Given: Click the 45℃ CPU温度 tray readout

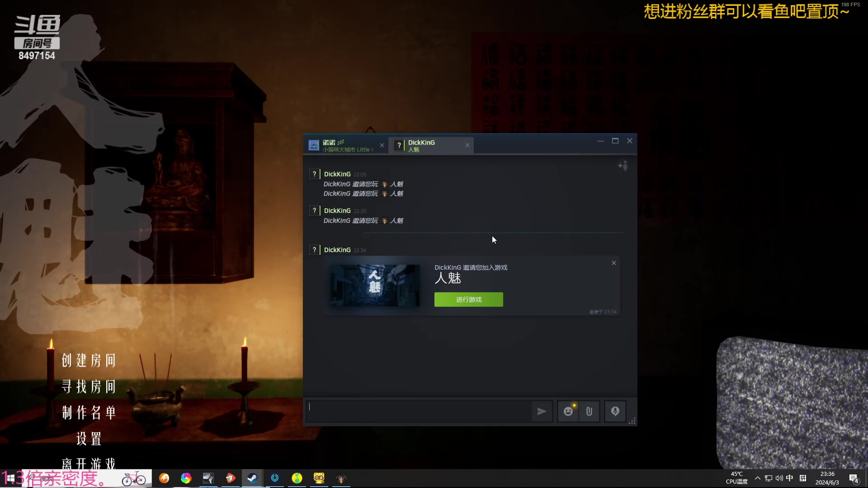Looking at the screenshot, I should point(737,478).
